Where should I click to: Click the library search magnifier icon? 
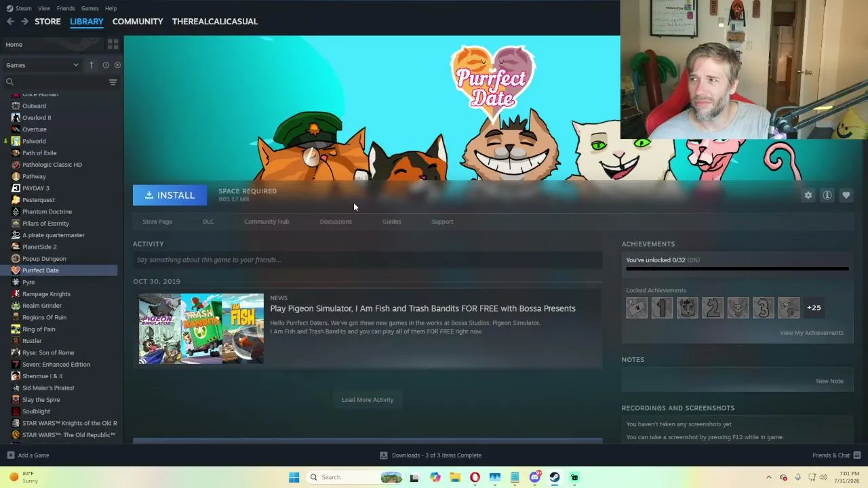pos(9,82)
